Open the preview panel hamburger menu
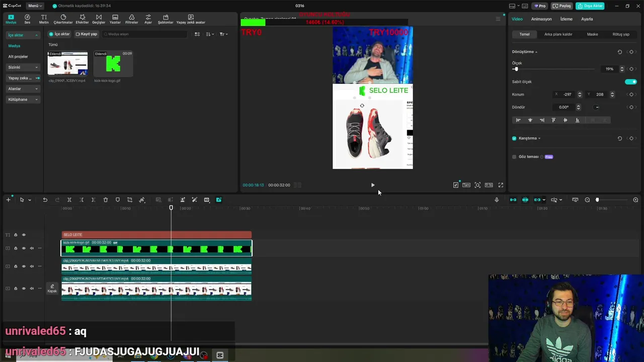The height and width of the screenshot is (362, 644). click(x=498, y=19)
